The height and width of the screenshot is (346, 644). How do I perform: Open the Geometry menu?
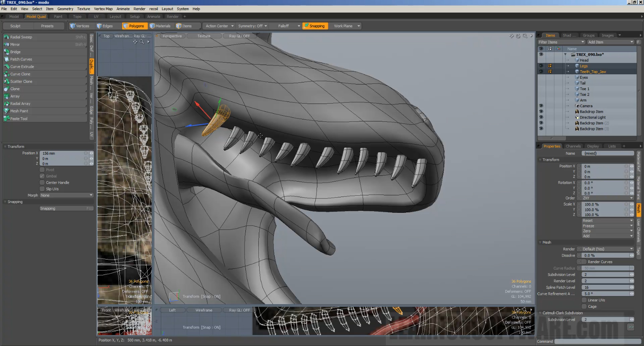coord(65,9)
